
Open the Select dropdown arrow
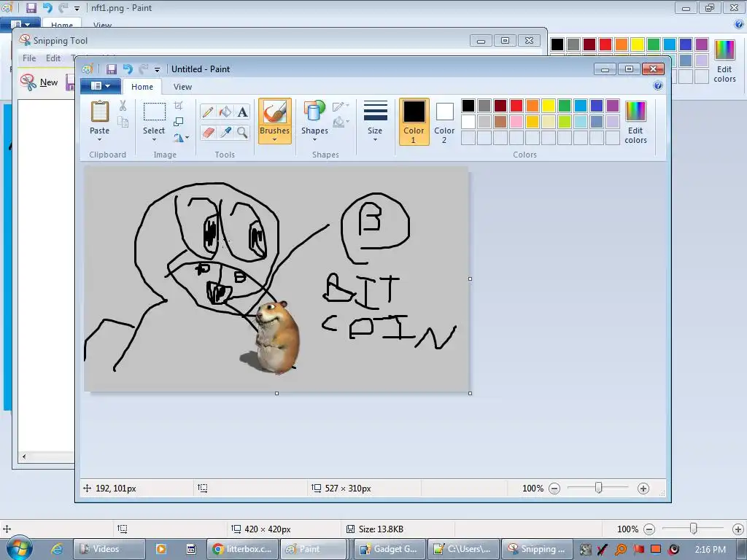[154, 139]
